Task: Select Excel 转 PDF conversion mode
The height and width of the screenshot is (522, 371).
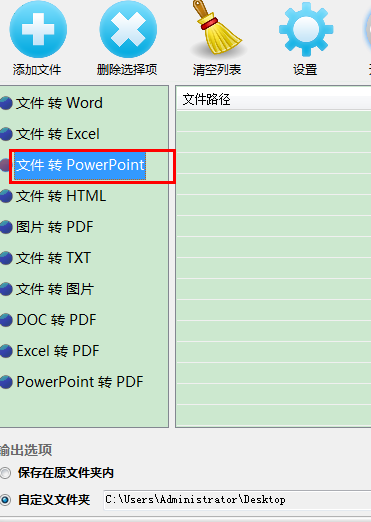Action: (58, 351)
